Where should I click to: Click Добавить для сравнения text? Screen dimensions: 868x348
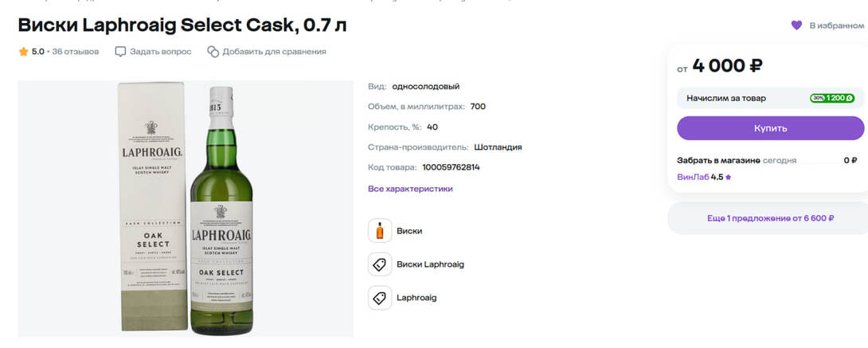pyautogui.click(x=274, y=52)
